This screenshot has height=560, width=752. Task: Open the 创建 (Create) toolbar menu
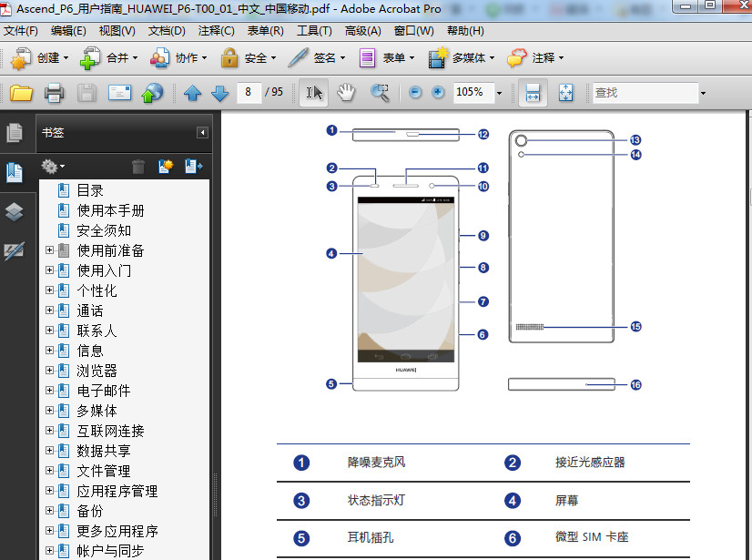coord(40,58)
